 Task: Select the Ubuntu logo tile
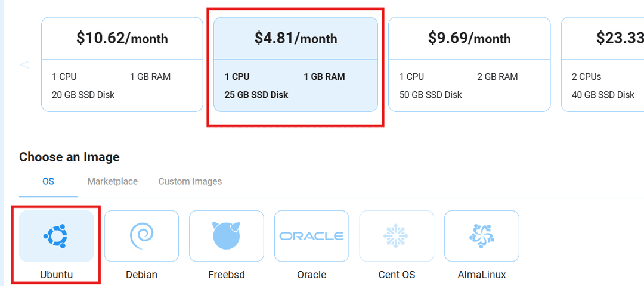(57, 236)
